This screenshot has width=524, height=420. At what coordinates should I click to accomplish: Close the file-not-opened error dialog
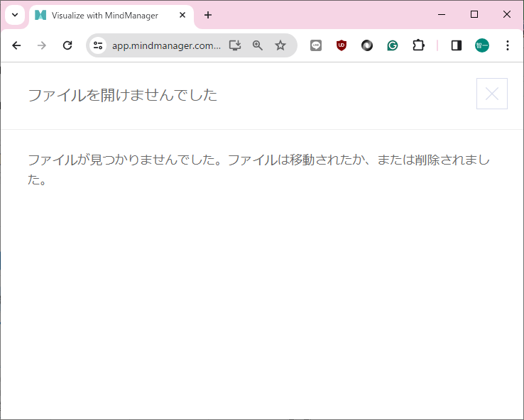pos(491,94)
